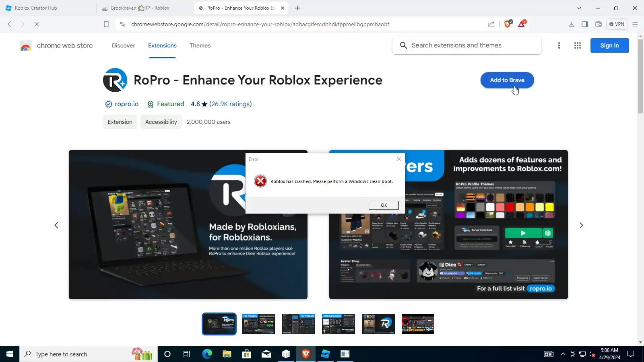The image size is (644, 362).
Task: Select the For Players screenshot thumbnail
Action: click(259, 324)
